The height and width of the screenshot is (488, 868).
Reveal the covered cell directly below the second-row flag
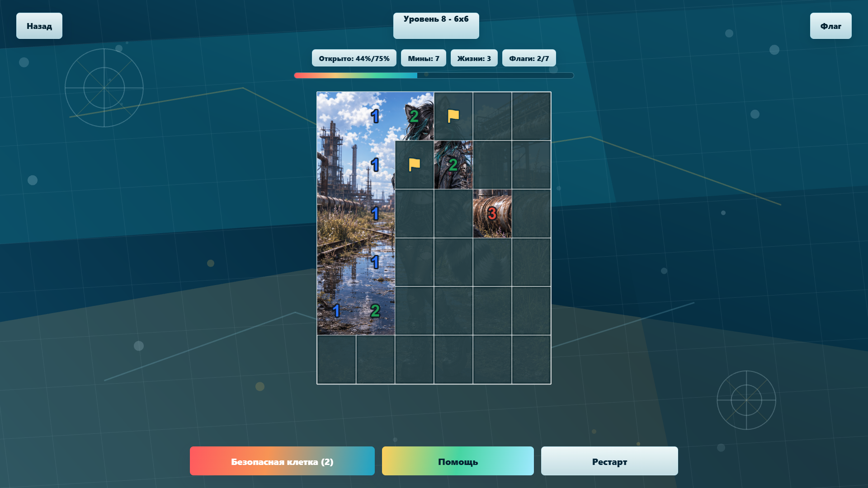[415, 214]
